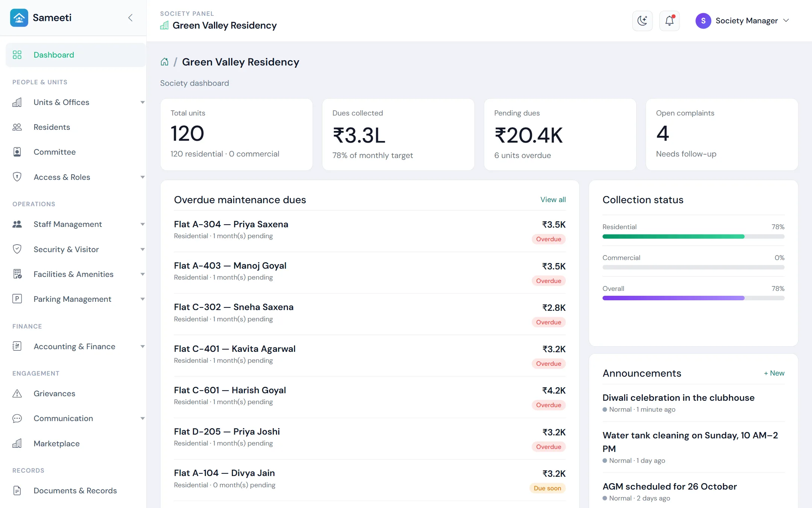Screen dimensions: 812x508
Task: Click the Marketplace icon
Action: pyautogui.click(x=17, y=443)
